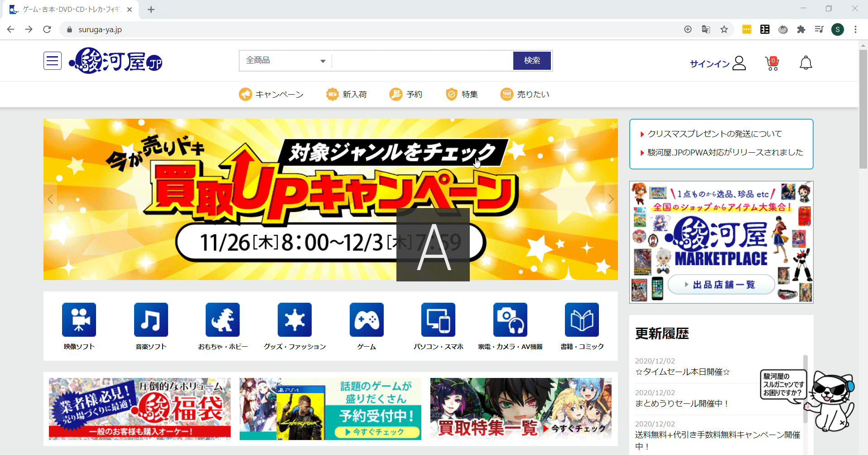Screen dimensions: 868x455
Task: Open the 駿河屋 MARKETPLACE banner
Action: (x=721, y=242)
